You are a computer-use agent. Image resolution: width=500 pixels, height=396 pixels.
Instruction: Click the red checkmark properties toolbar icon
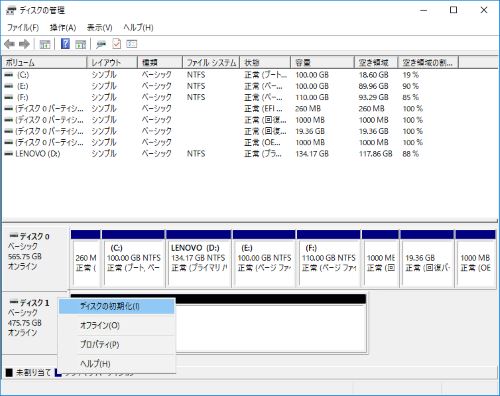116,44
